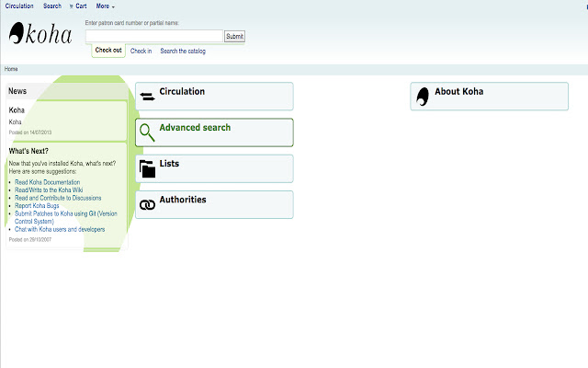Image resolution: width=588 pixels, height=368 pixels.
Task: Click the Authorities chain link icon
Action: (x=147, y=204)
